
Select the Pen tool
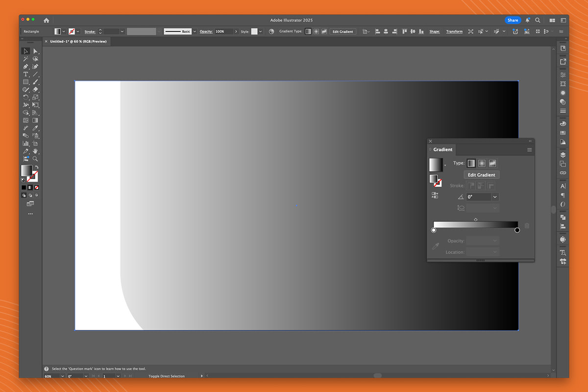coord(25,67)
